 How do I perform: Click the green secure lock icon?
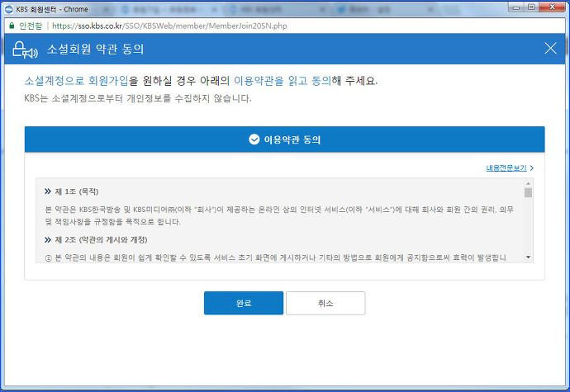click(12, 26)
